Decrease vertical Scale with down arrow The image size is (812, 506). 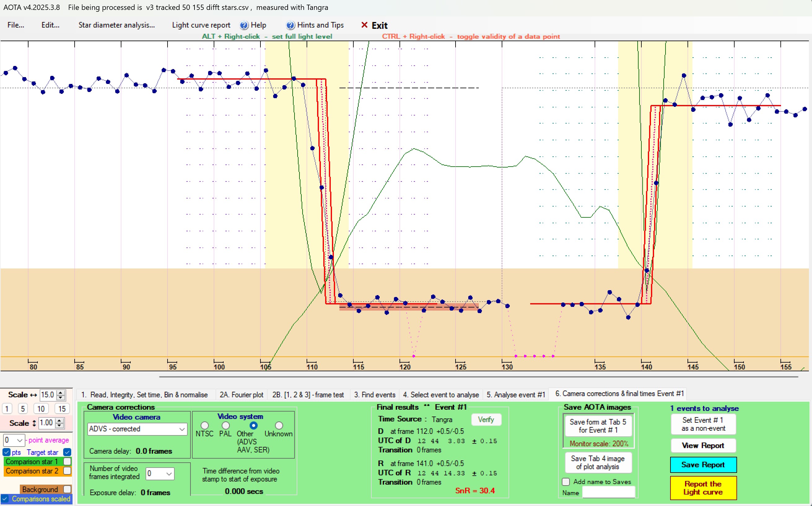(59, 425)
